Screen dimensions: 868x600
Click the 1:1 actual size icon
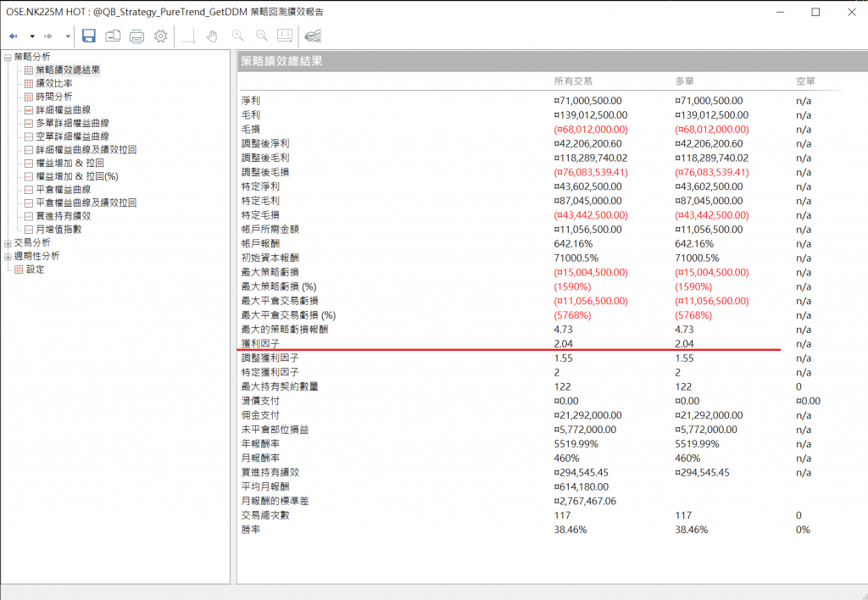(285, 36)
